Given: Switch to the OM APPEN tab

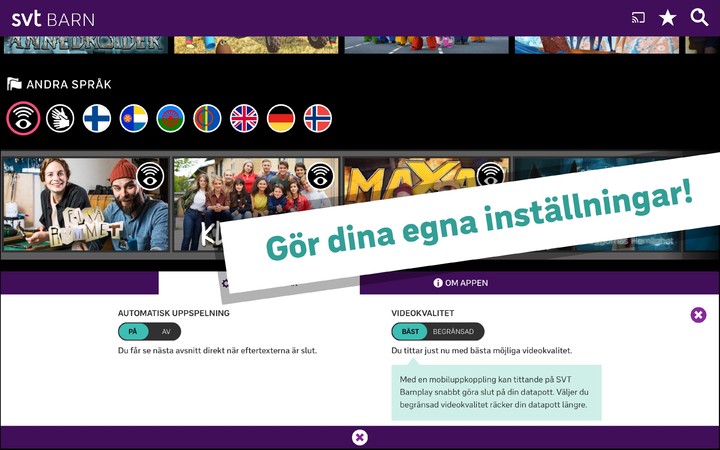Looking at the screenshot, I should [x=461, y=283].
